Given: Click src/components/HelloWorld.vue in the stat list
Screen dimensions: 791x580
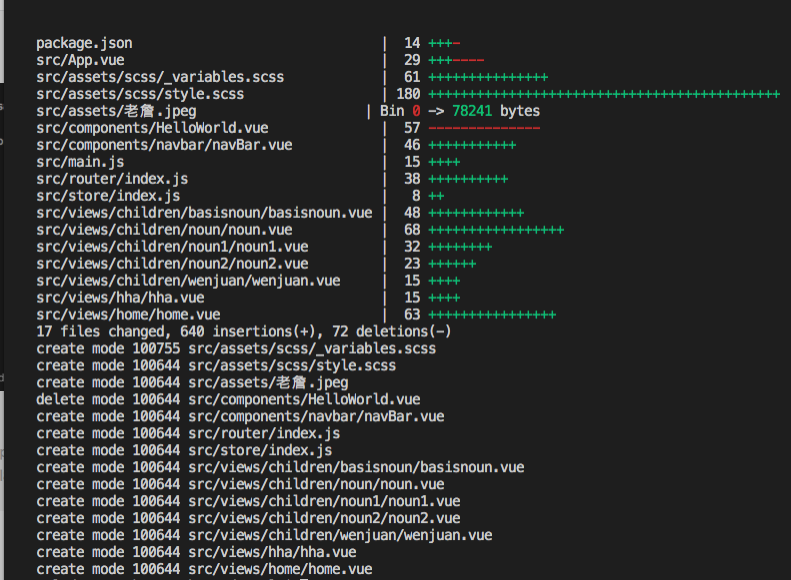Looking at the screenshot, I should tap(152, 128).
